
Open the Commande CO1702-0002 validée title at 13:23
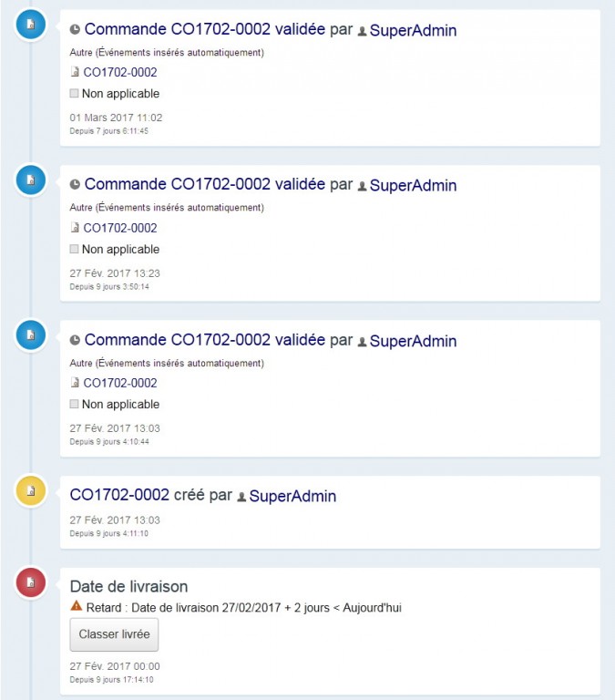(x=204, y=184)
